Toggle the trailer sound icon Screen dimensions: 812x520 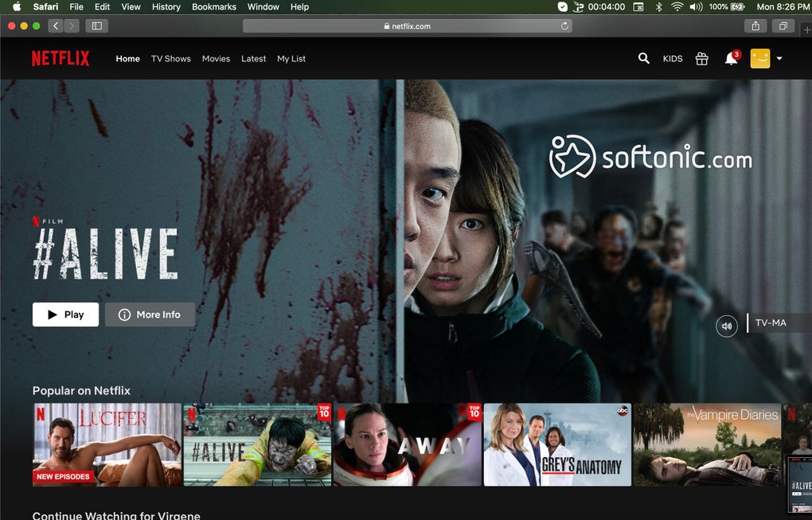click(727, 326)
